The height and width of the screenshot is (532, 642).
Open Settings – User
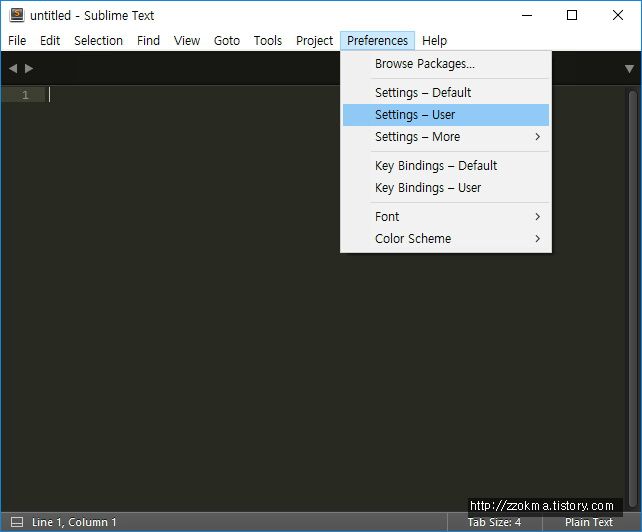point(446,115)
